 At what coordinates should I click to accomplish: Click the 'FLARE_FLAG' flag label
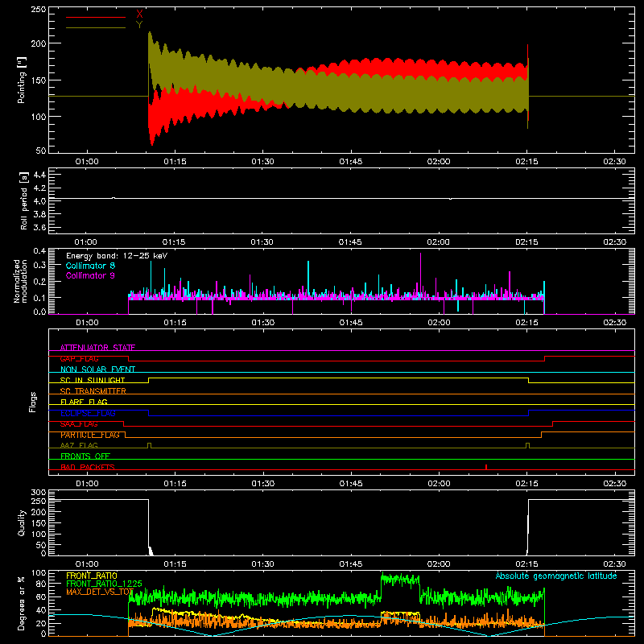point(84,402)
